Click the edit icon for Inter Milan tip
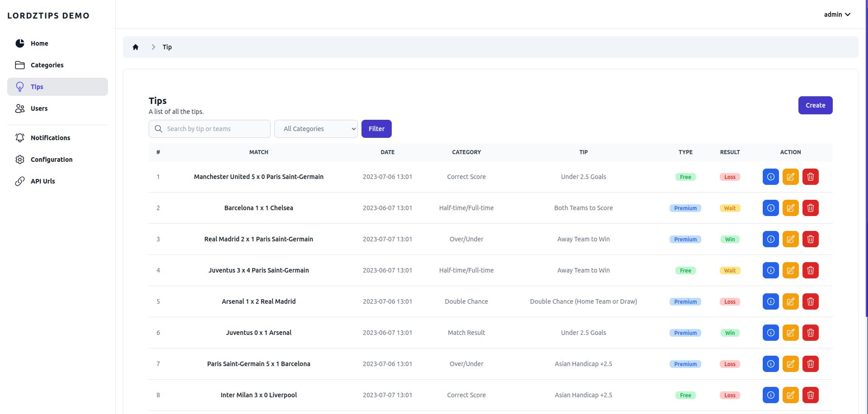Screen dimensions: 868x414 (x=790, y=395)
